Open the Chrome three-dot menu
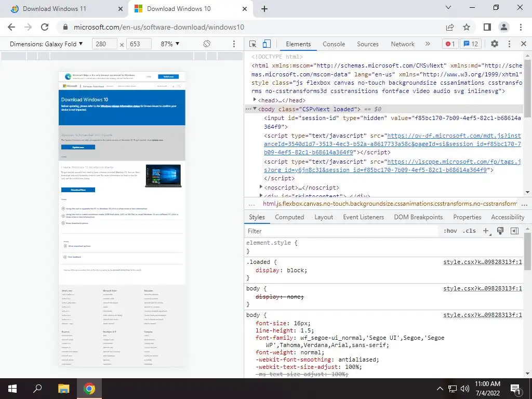 click(x=521, y=27)
